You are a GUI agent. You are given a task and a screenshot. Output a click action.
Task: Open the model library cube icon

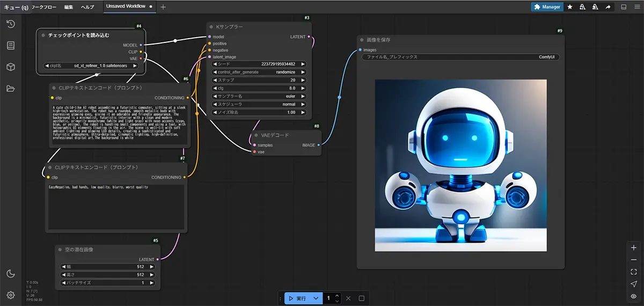10,67
